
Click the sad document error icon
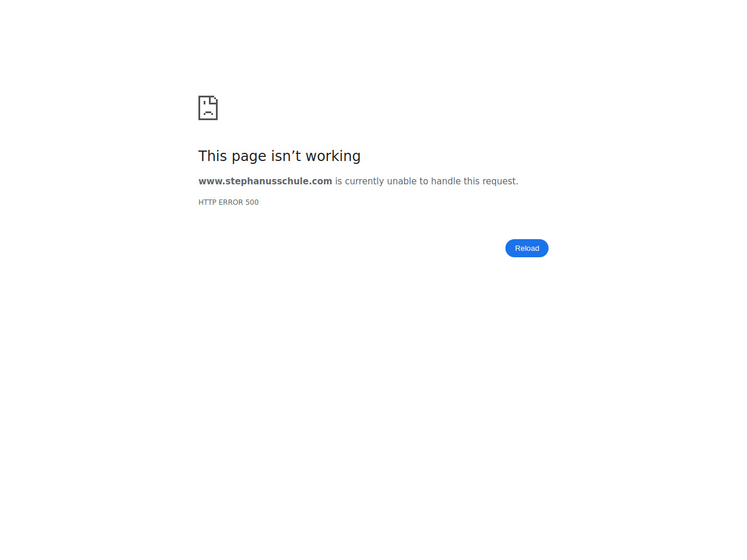(208, 108)
